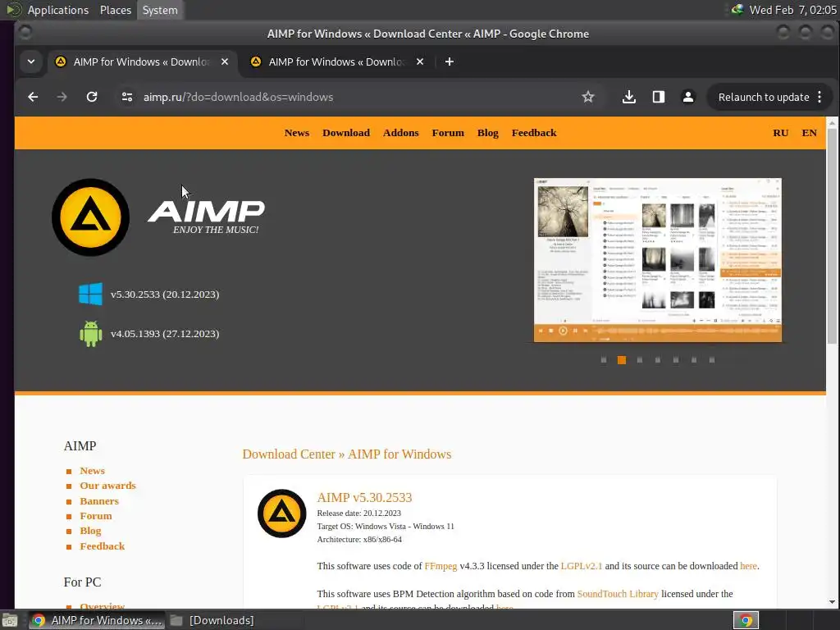The width and height of the screenshot is (840, 630).
Task: Open Forum in the AIMP sidebar
Action: 96,516
